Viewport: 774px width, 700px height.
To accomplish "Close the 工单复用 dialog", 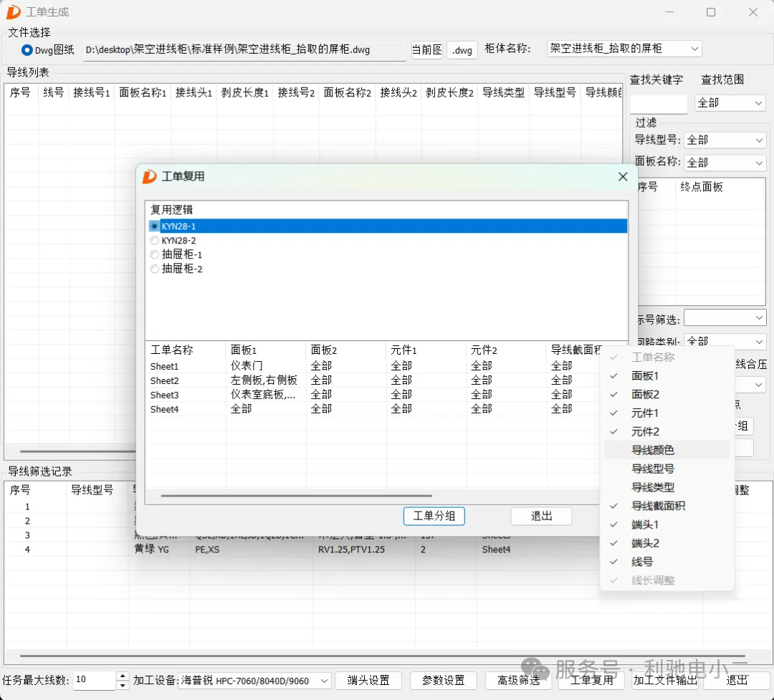I will (623, 176).
